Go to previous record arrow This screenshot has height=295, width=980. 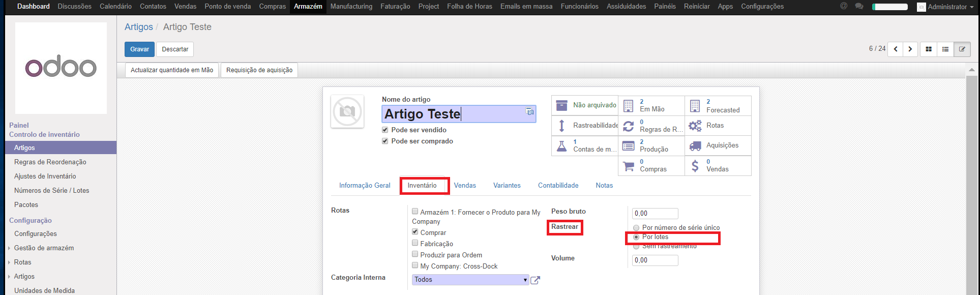(896, 49)
